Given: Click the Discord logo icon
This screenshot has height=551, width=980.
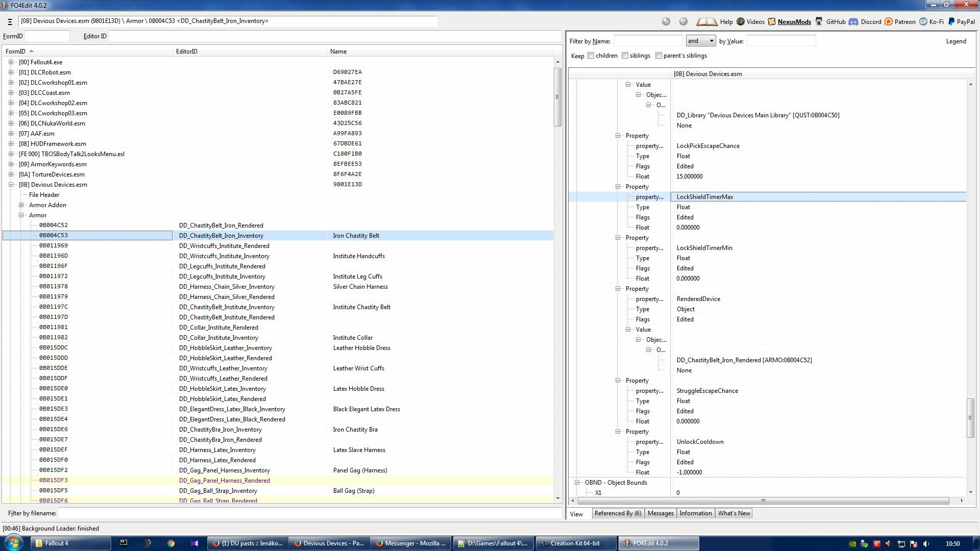Looking at the screenshot, I should pyautogui.click(x=853, y=21).
